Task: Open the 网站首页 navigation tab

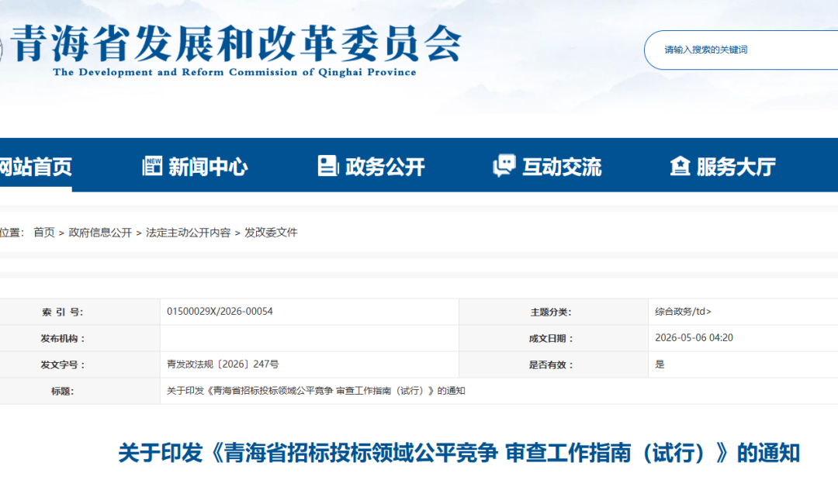Action: (35, 167)
